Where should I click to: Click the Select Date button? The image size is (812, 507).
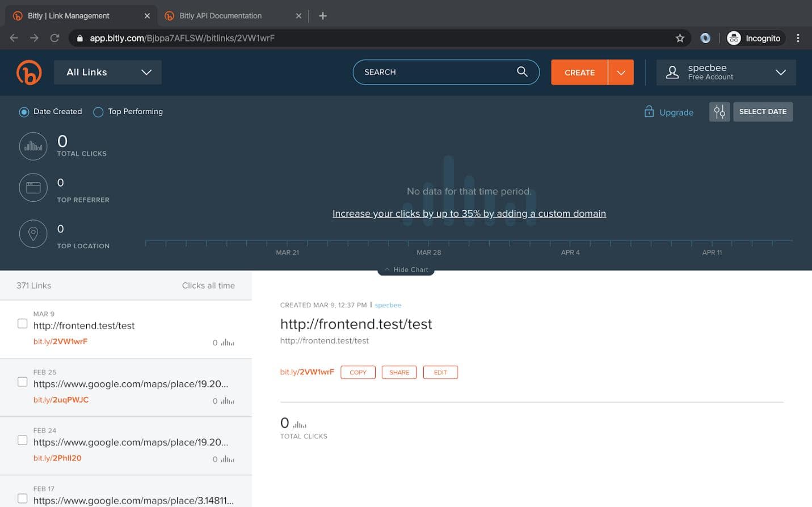point(763,112)
